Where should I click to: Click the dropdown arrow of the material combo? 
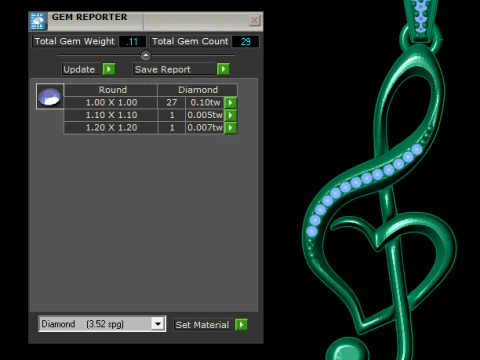point(158,324)
